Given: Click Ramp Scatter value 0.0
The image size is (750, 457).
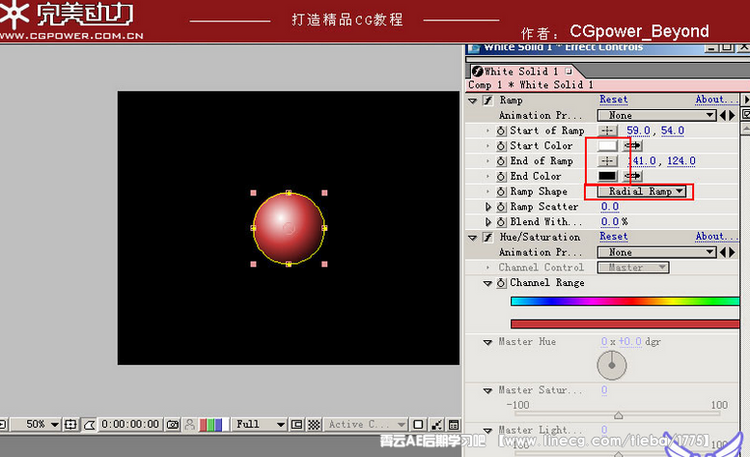Looking at the screenshot, I should 610,207.
